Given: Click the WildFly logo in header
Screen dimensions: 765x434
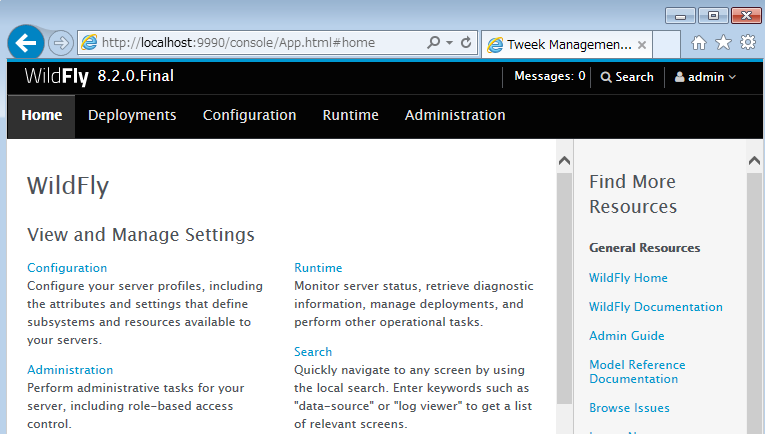Looking at the screenshot, I should pos(57,77).
